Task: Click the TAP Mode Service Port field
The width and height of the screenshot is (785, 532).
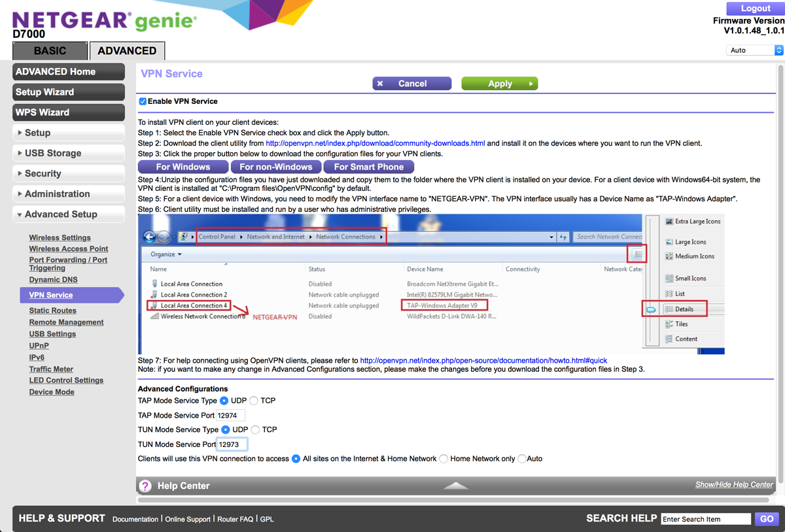Action: pyautogui.click(x=230, y=415)
